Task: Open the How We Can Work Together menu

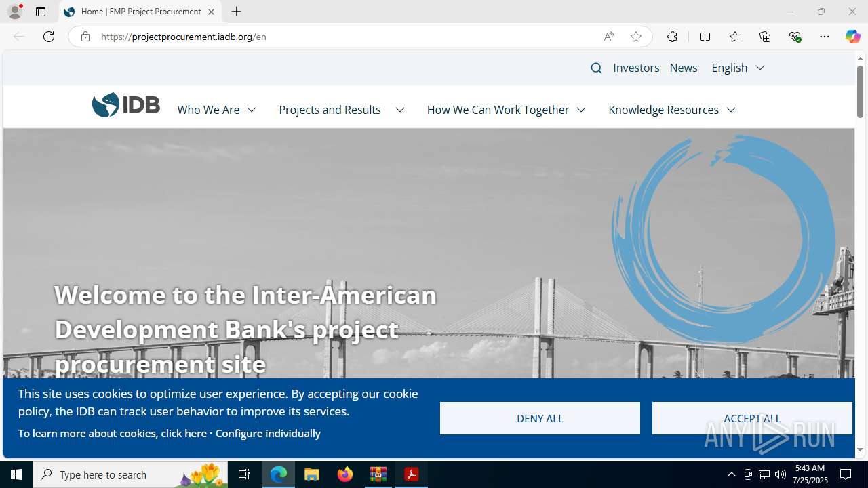Action: 498,110
